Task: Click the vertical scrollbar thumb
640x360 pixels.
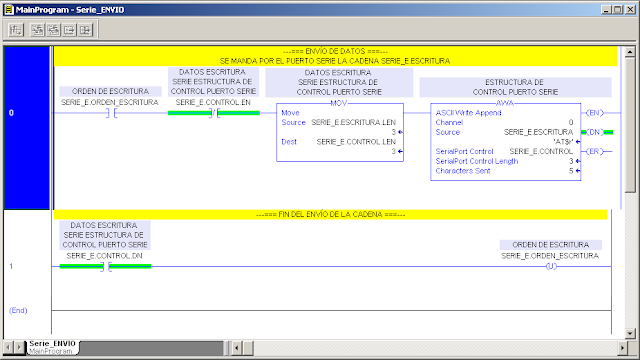Action: pyautogui.click(x=630, y=125)
